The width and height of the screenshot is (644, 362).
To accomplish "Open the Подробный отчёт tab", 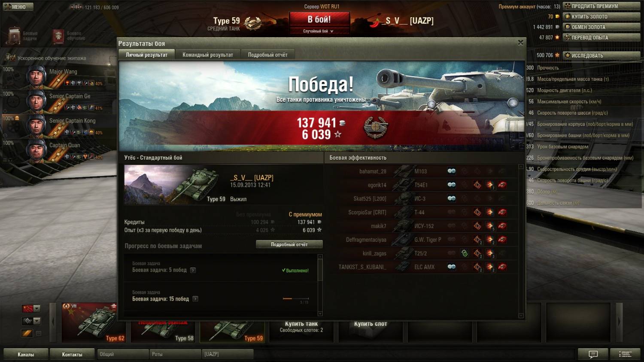I will [268, 55].
